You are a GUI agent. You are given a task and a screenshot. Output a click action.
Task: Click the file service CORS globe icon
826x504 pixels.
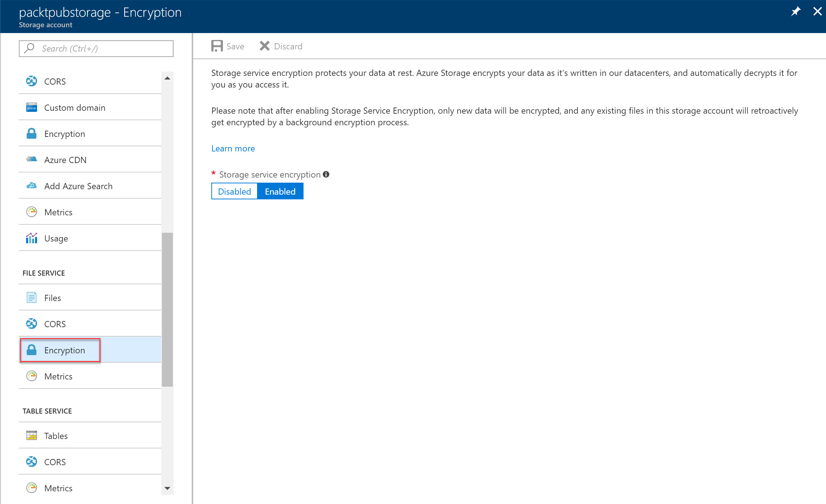[x=32, y=324]
